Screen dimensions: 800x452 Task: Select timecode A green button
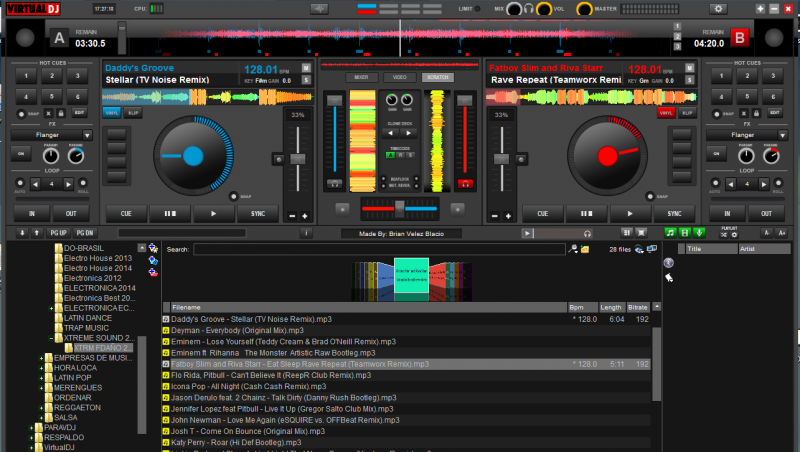pos(390,155)
